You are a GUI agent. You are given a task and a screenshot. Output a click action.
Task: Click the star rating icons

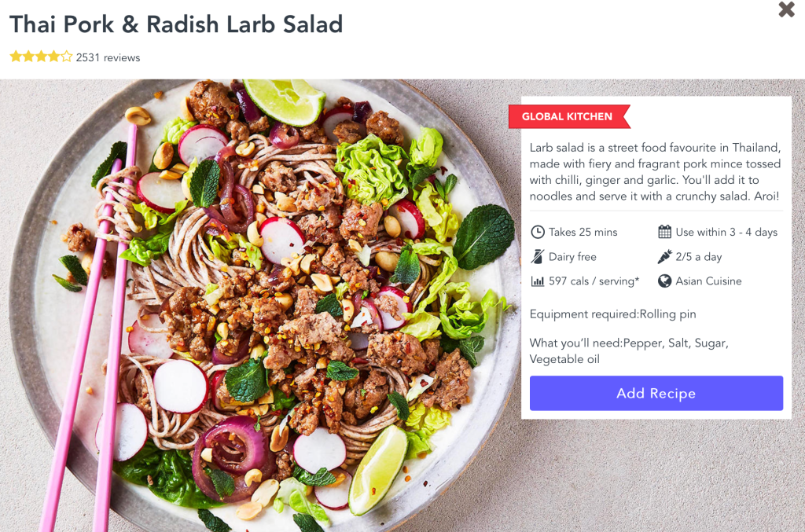point(41,57)
